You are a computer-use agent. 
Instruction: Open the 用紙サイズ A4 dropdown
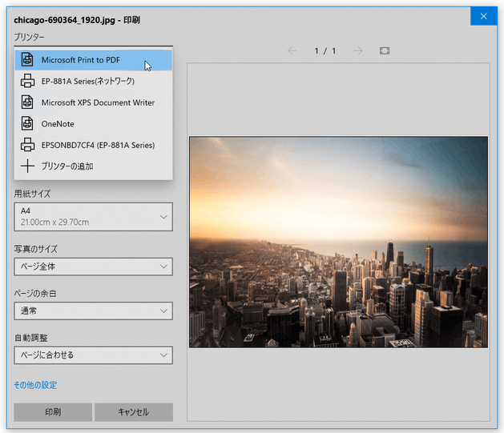pyautogui.click(x=93, y=217)
